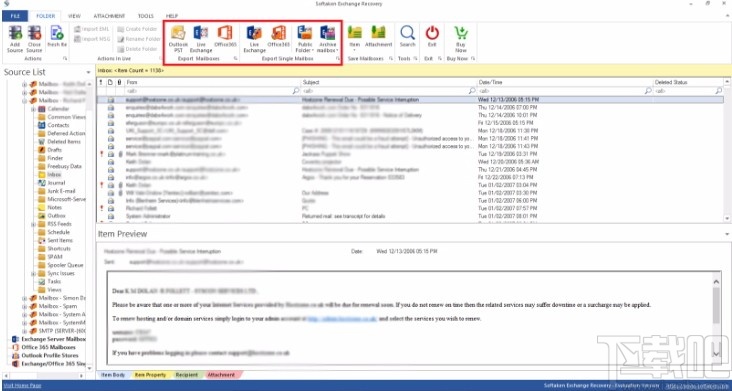Click Office365 in Export Mailboxes group

[x=225, y=36]
